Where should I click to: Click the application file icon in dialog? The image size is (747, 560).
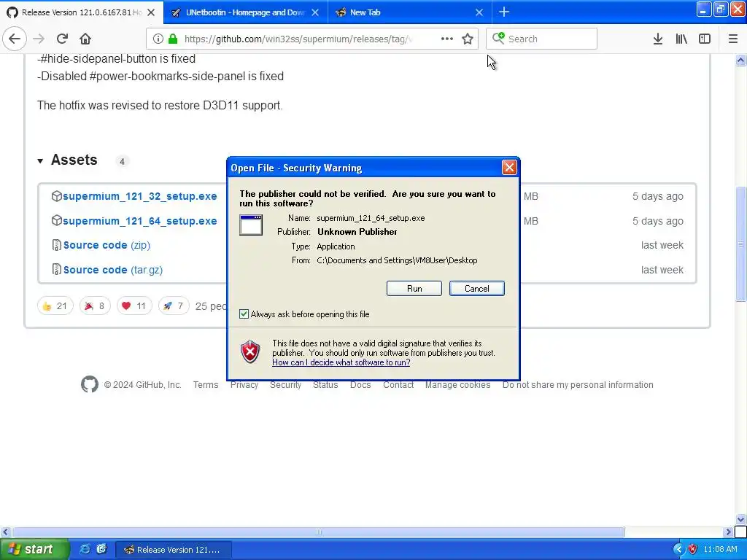coord(251,225)
